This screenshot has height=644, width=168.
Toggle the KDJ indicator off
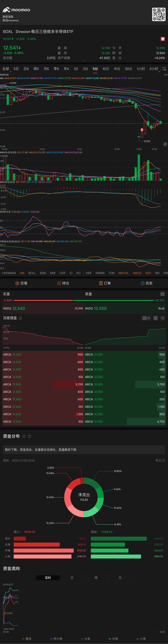[x=148, y=273]
